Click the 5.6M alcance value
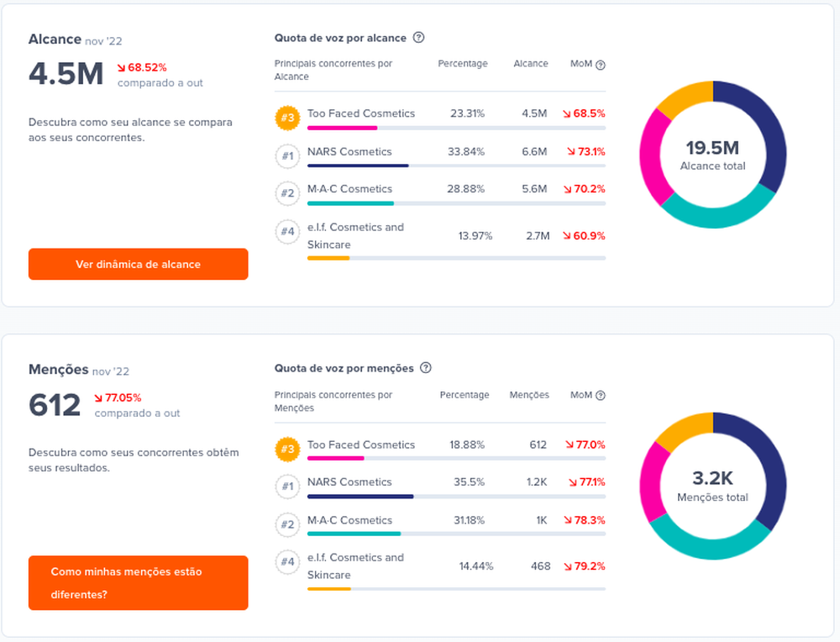Viewport: 840px width, 642px height. (x=534, y=189)
